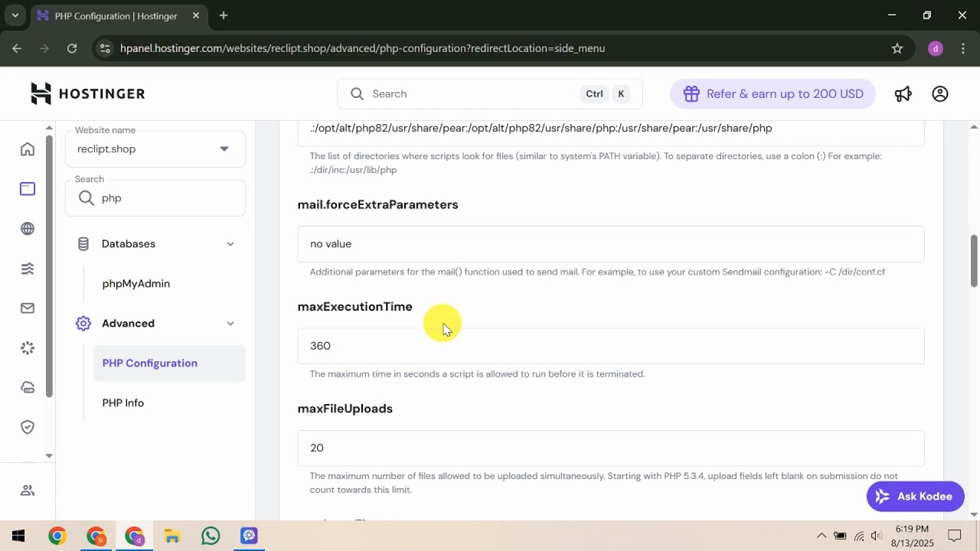Click the Windows Start button

coord(18,536)
